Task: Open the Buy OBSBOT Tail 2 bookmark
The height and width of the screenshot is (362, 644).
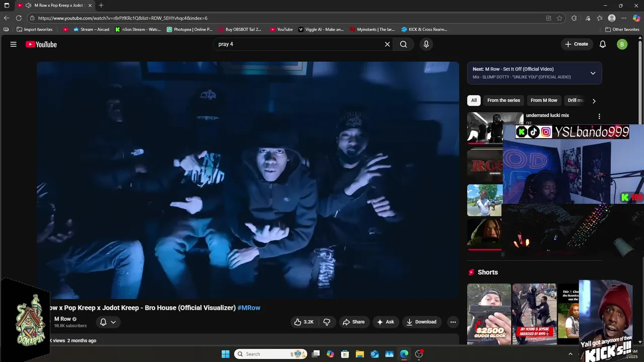Action: pos(240,30)
